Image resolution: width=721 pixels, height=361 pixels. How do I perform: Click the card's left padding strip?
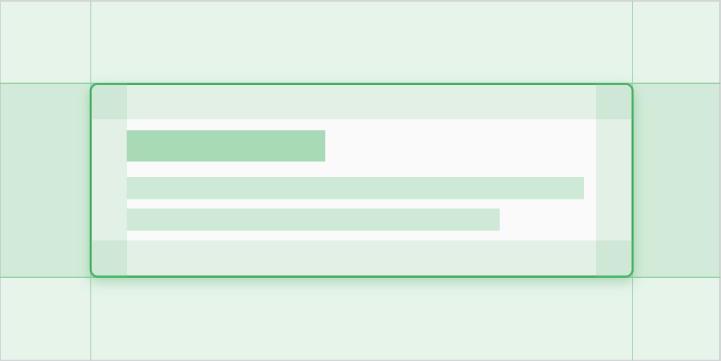click(x=109, y=180)
